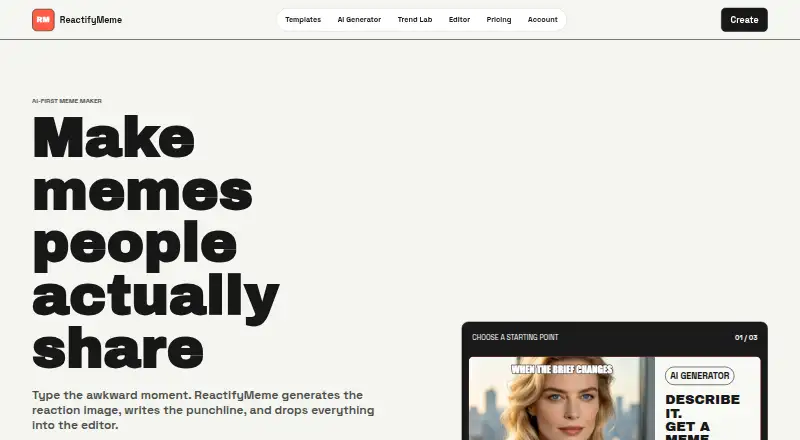Click the 'CHOOSE A STARTING POINT' header text
The width and height of the screenshot is (800, 440).
(515, 337)
